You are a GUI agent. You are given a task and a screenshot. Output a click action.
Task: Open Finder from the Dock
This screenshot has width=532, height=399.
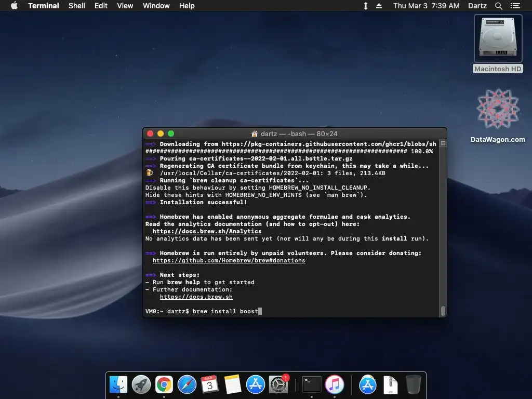pyautogui.click(x=118, y=384)
